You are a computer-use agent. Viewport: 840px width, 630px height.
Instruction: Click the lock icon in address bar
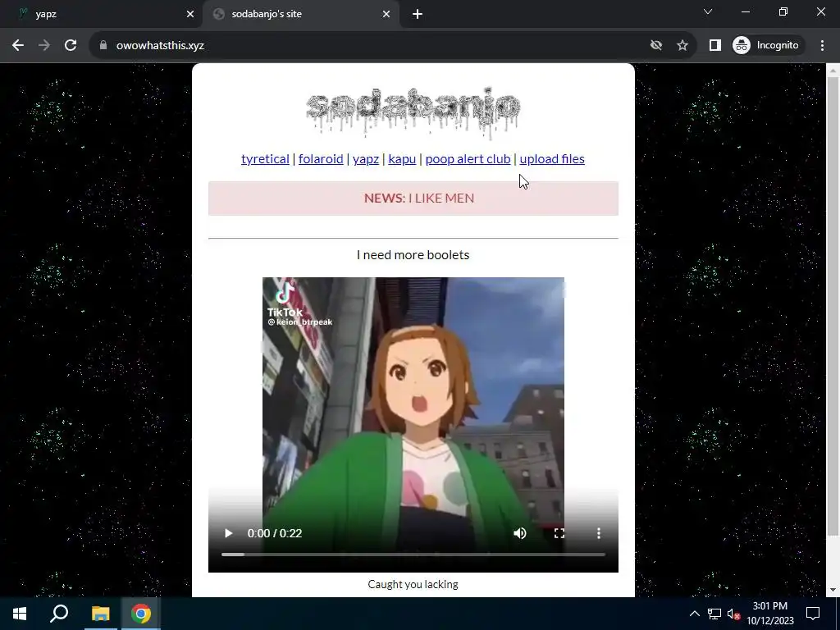[x=103, y=46]
